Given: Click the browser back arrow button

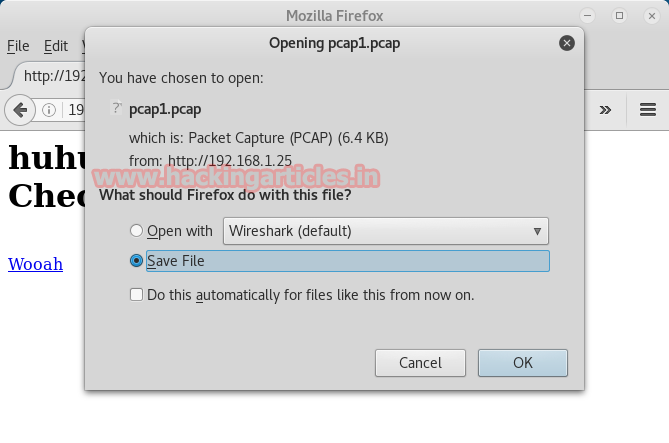Looking at the screenshot, I should [x=20, y=110].
